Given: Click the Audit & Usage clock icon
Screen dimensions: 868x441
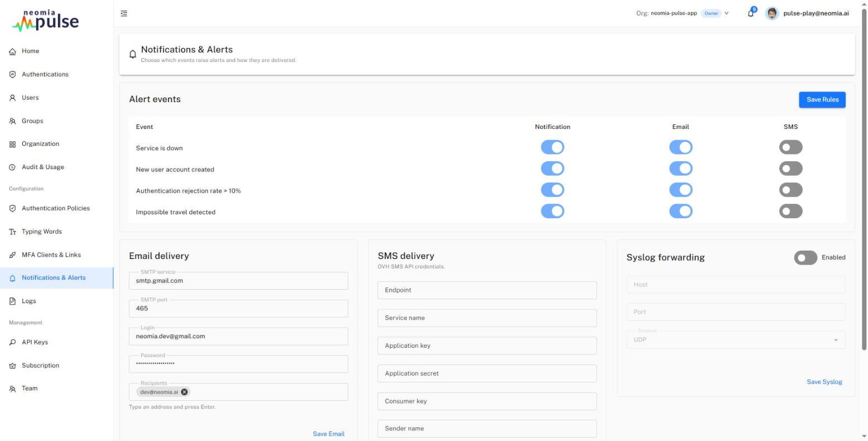Looking at the screenshot, I should point(12,167).
